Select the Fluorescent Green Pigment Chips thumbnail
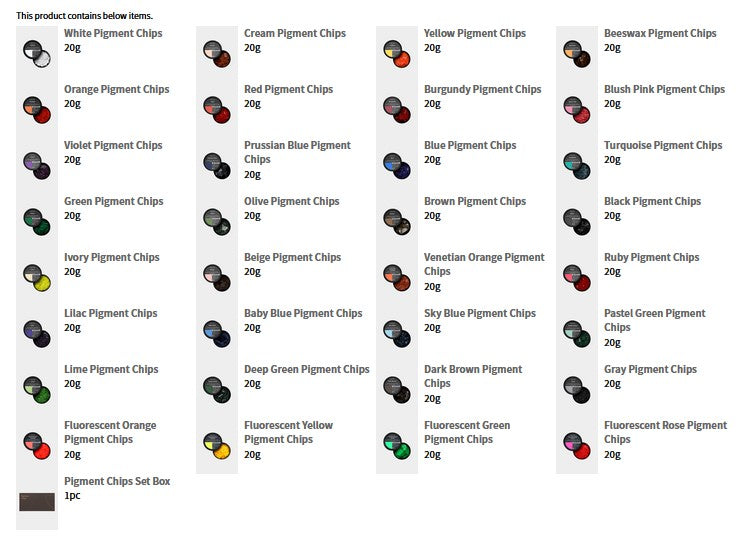The height and width of the screenshot is (537, 755). [397, 445]
